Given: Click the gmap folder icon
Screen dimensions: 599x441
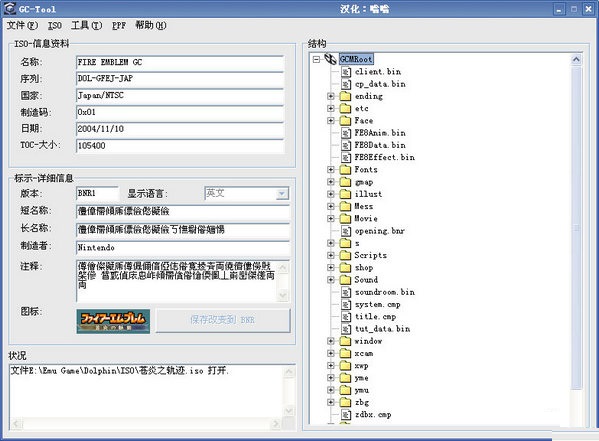Looking at the screenshot, I should [x=345, y=182].
